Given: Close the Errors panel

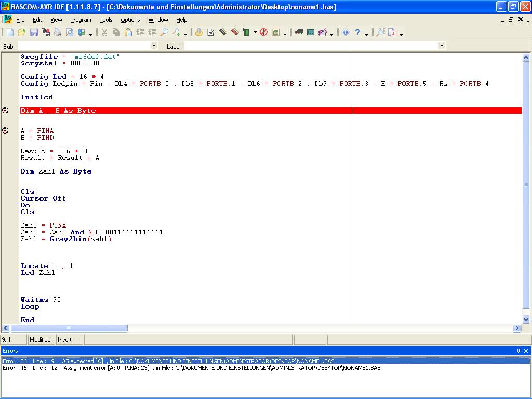Looking at the screenshot, I should [526, 351].
